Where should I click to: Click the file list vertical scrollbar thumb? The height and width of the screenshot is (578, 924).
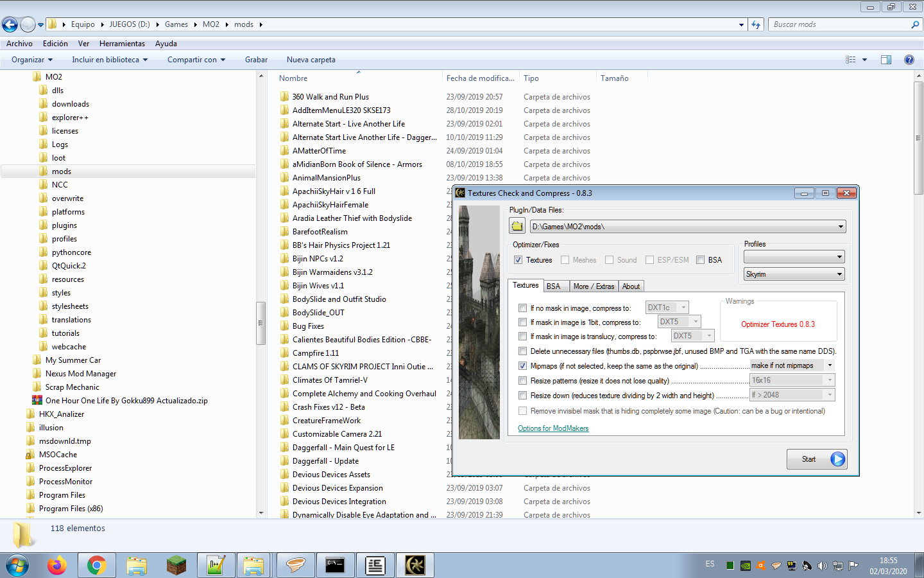[x=919, y=137]
